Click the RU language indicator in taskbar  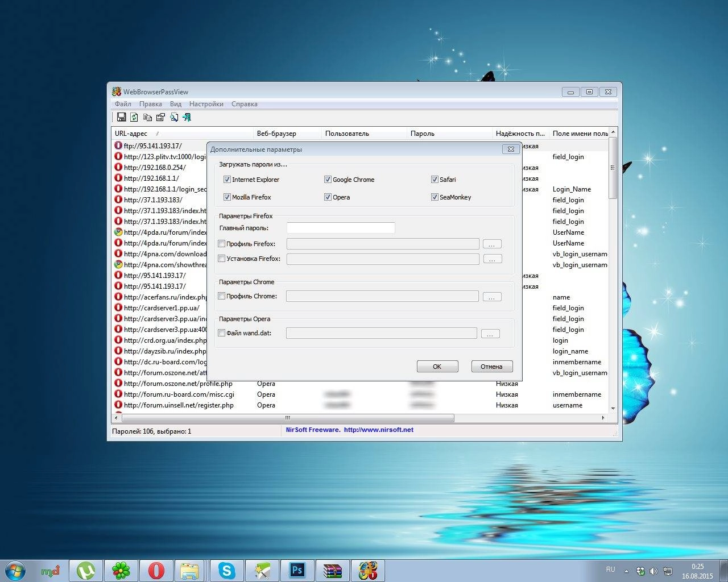[610, 569]
